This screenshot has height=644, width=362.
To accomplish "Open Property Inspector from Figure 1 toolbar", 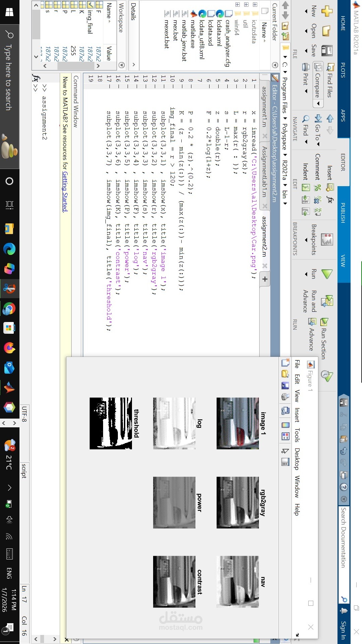I will tap(285, 462).
